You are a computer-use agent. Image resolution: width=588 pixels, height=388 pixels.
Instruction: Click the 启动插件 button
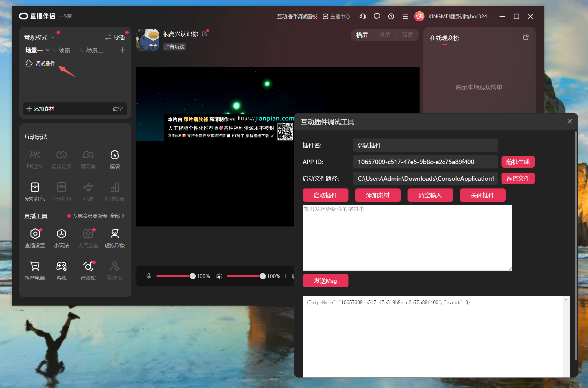click(325, 195)
